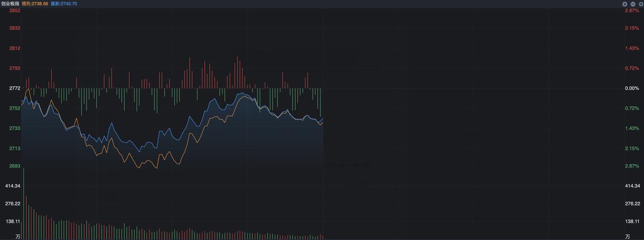This screenshot has height=240, width=644.
Task: Click the left 414.34 volume axis label
Action: 12,186
